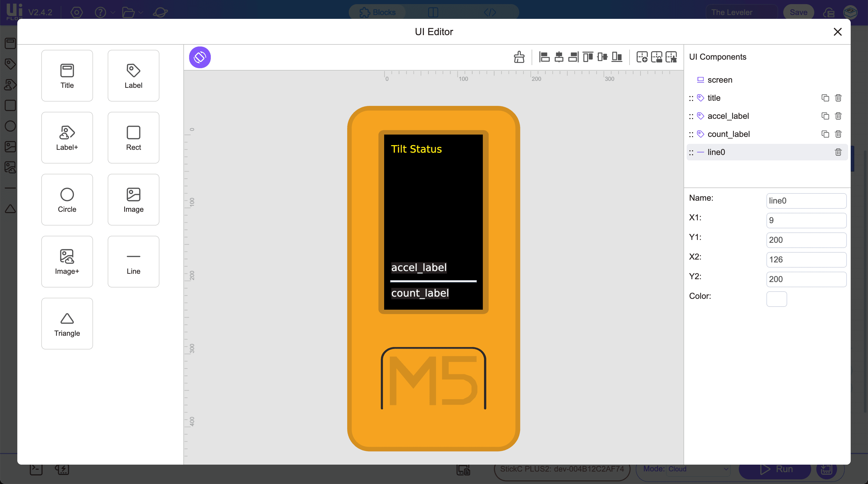Select the Triangle shape tool
Viewport: 868px width, 484px height.
(67, 323)
